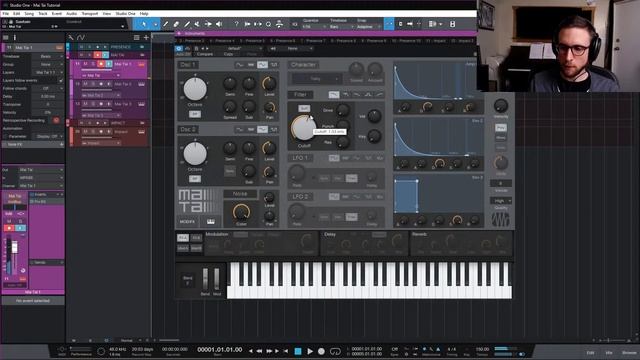This screenshot has width=640, height=360.
Task: Click the MOD/FX button
Action: point(187,222)
